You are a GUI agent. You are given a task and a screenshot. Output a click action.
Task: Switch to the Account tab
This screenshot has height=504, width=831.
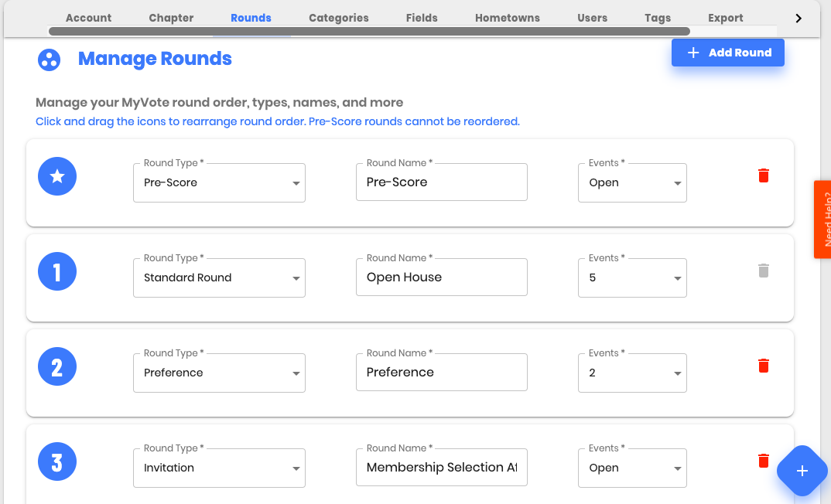tap(88, 18)
